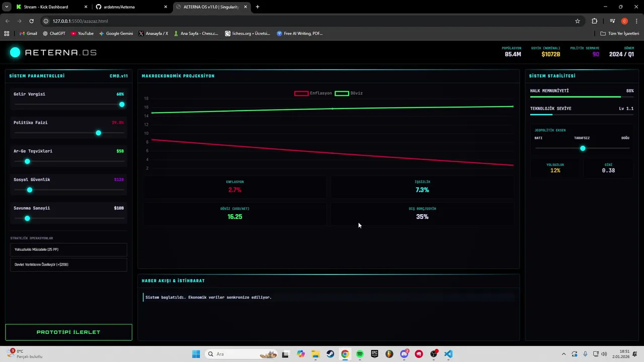This screenshot has width=644, height=362.
Task: Open Visual Studio Code from taskbar
Action: (448, 354)
